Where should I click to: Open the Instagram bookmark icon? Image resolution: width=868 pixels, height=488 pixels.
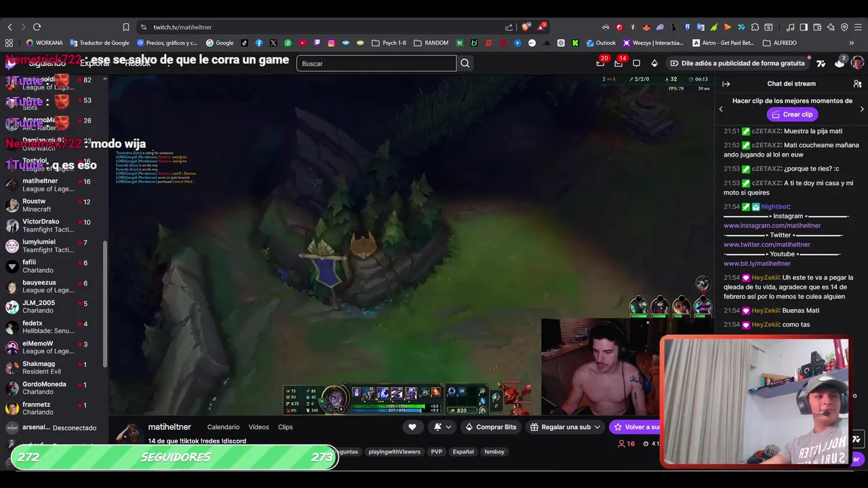[x=331, y=43]
